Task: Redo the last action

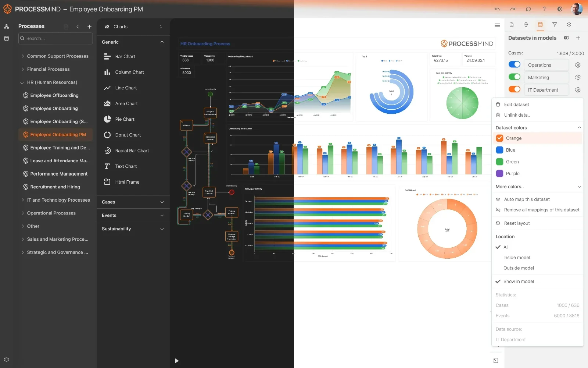Action: [x=513, y=9]
